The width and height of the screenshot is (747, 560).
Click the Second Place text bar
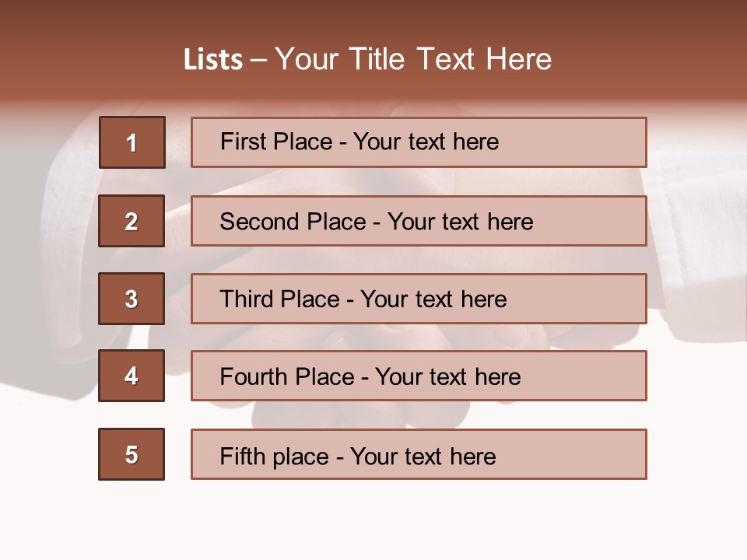(x=419, y=221)
